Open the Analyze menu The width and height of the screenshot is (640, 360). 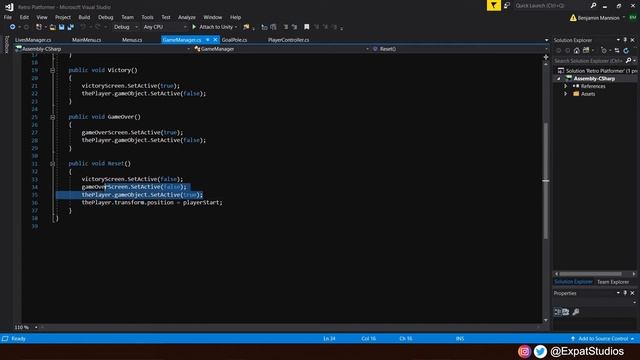(187, 17)
